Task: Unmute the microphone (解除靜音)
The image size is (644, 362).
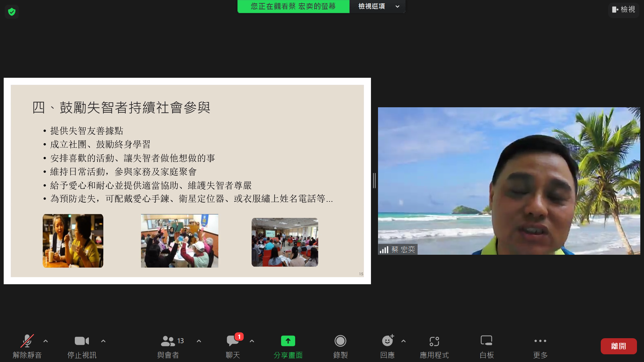Action: (x=27, y=341)
